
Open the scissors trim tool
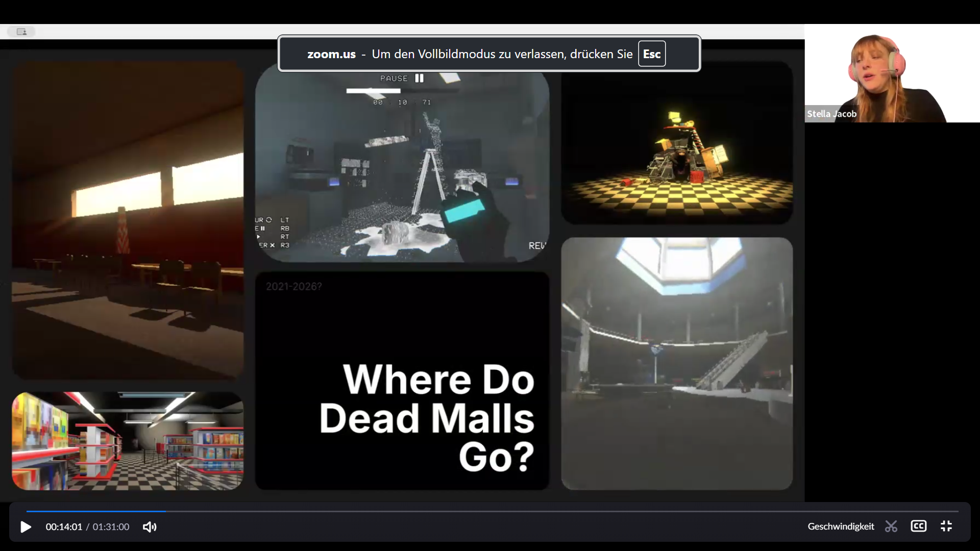coord(891,526)
